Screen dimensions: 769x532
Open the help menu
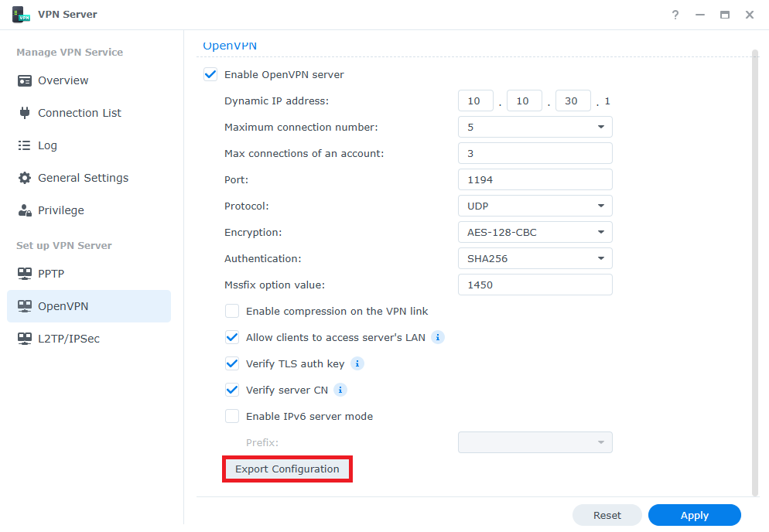click(675, 15)
